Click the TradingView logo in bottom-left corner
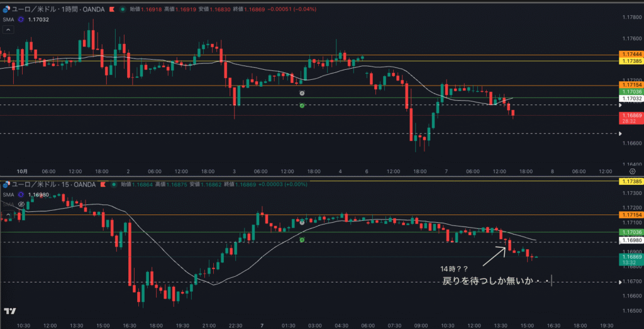 tap(9, 311)
